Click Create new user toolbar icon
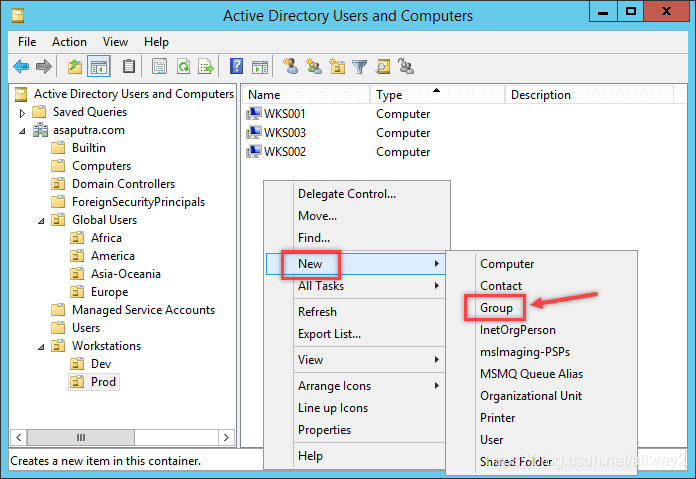Screen dimensions: 696x479 click(x=291, y=67)
